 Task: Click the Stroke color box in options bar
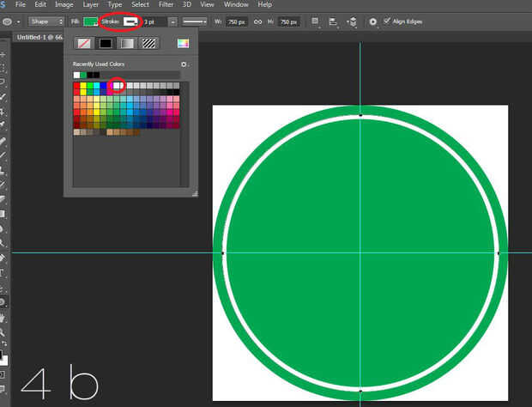(x=131, y=21)
